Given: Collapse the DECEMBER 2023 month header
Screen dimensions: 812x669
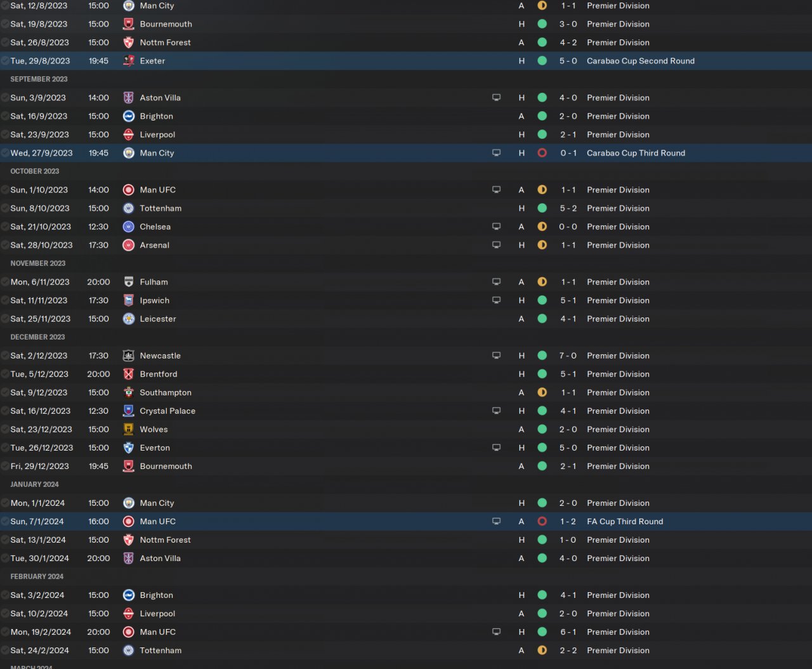Looking at the screenshot, I should 37,337.
